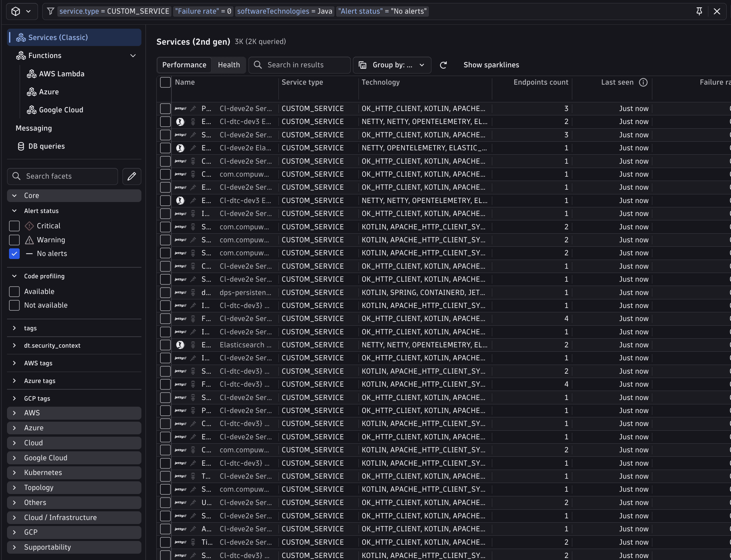The height and width of the screenshot is (560, 731).
Task: Enable the Warning alert status checkbox
Action: pyautogui.click(x=14, y=240)
